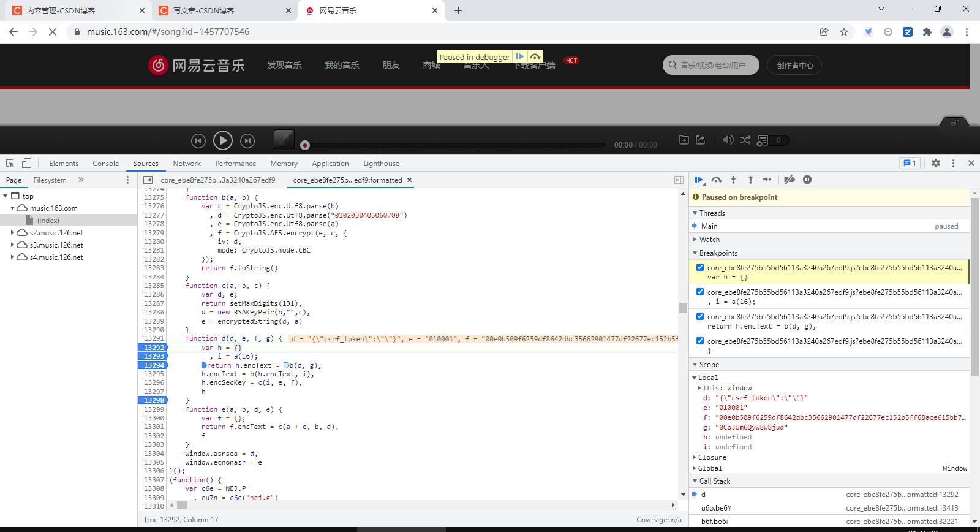Open 朋友 navigation link
The width and height of the screenshot is (980, 532).
[391, 65]
